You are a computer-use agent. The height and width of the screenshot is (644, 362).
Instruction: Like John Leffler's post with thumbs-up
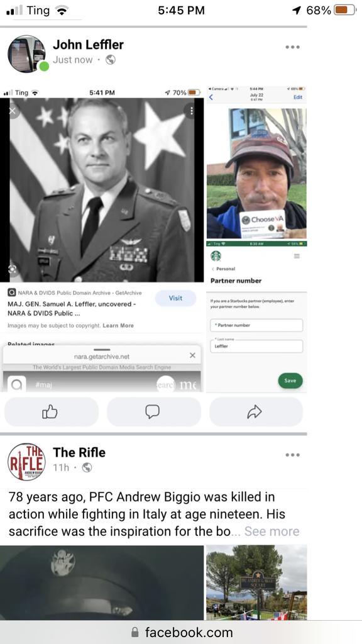51,411
